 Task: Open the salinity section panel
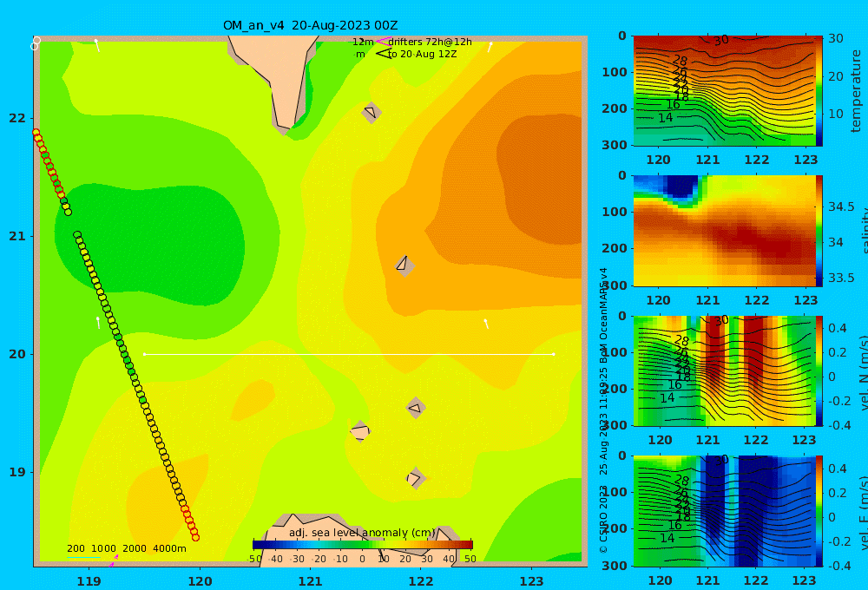(724, 231)
